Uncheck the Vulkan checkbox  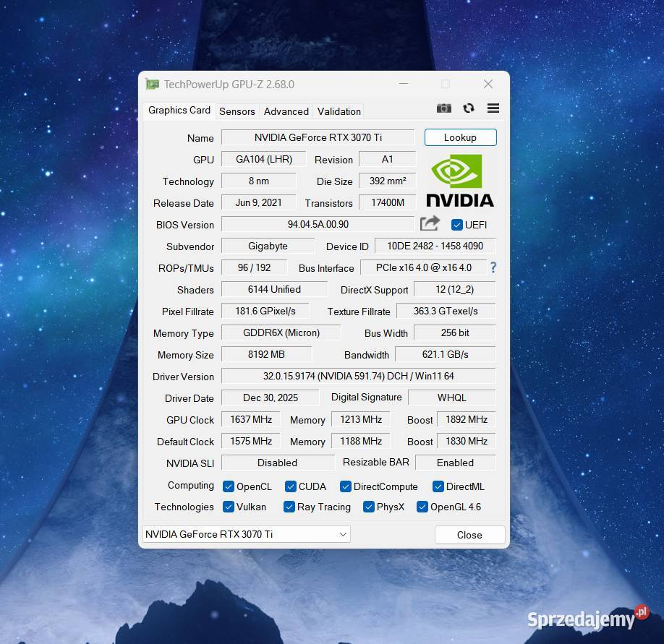coord(229,507)
